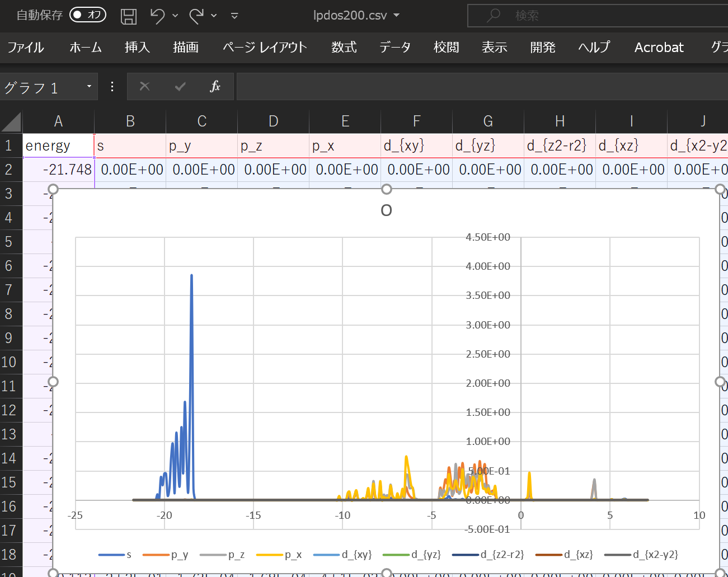
Task: Select column D header
Action: tap(274, 121)
